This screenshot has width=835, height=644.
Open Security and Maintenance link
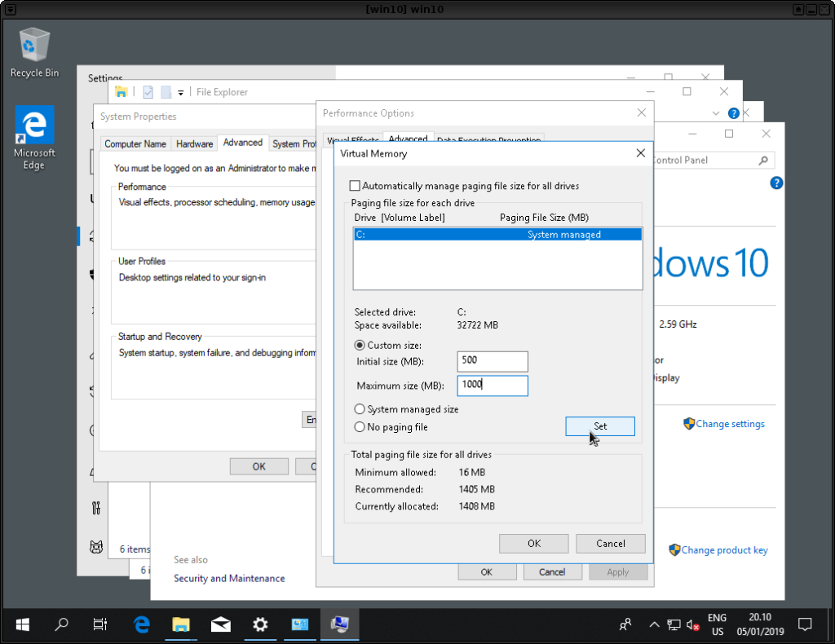[x=229, y=579]
